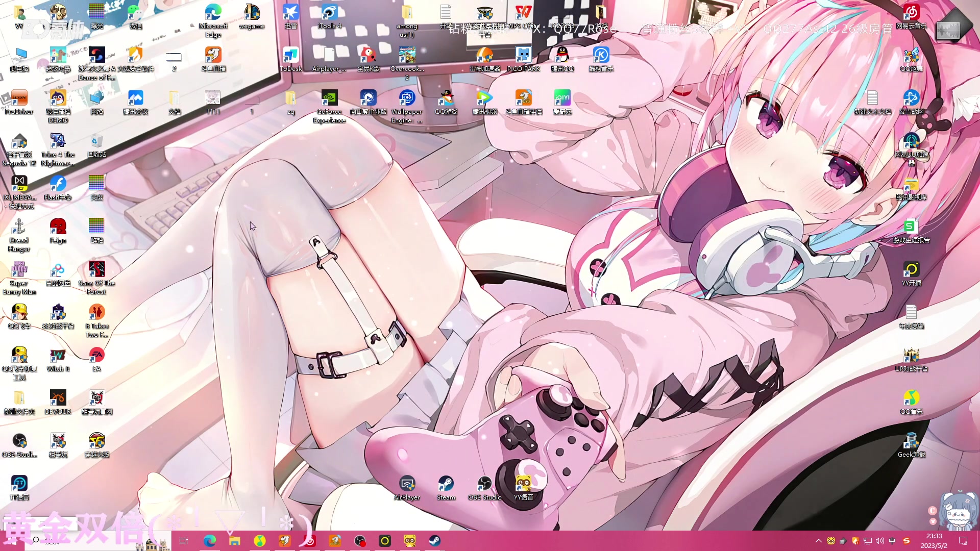Open the 腾讯会议 meeting shortcut
980x551 pixels.
[x=135, y=102]
